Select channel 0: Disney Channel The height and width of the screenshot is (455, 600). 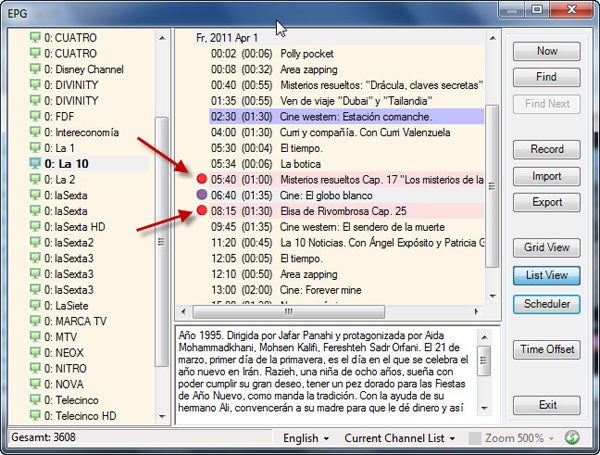84,69
